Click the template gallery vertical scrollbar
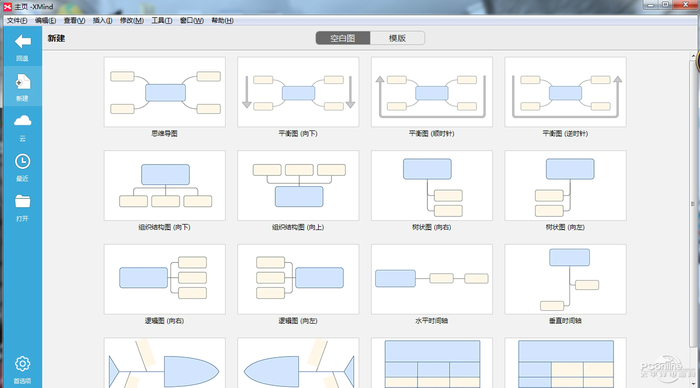700x388 pixels. coord(693,203)
